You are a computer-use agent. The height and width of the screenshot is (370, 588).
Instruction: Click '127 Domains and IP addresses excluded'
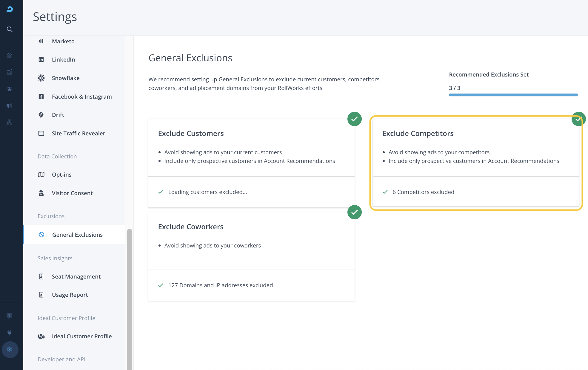[220, 285]
